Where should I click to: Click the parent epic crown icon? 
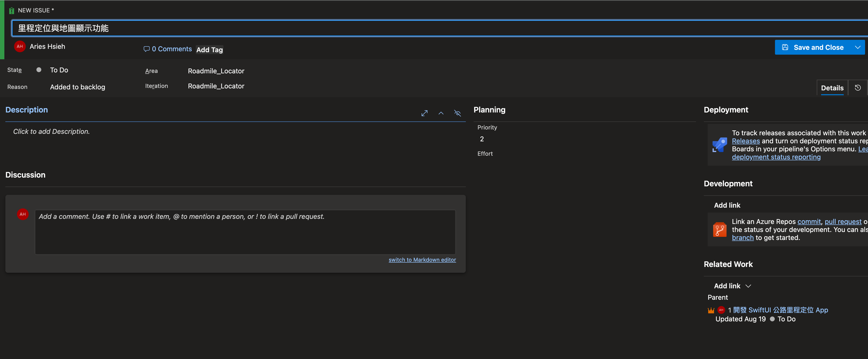[711, 310]
